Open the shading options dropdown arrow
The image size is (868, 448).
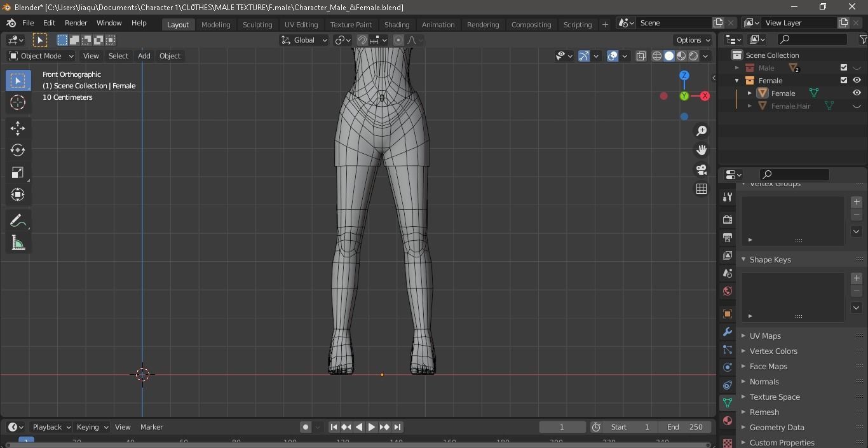705,56
